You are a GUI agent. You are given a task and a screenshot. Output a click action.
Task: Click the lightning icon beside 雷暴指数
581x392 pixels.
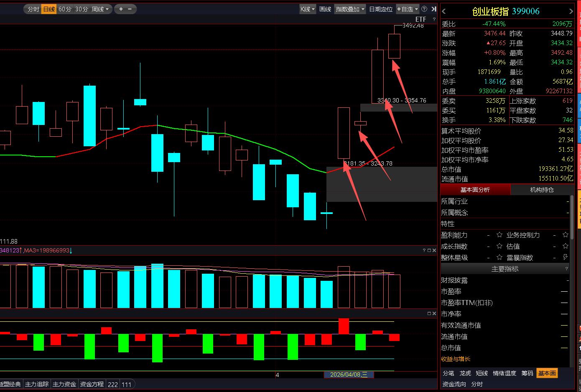[x=566, y=257]
